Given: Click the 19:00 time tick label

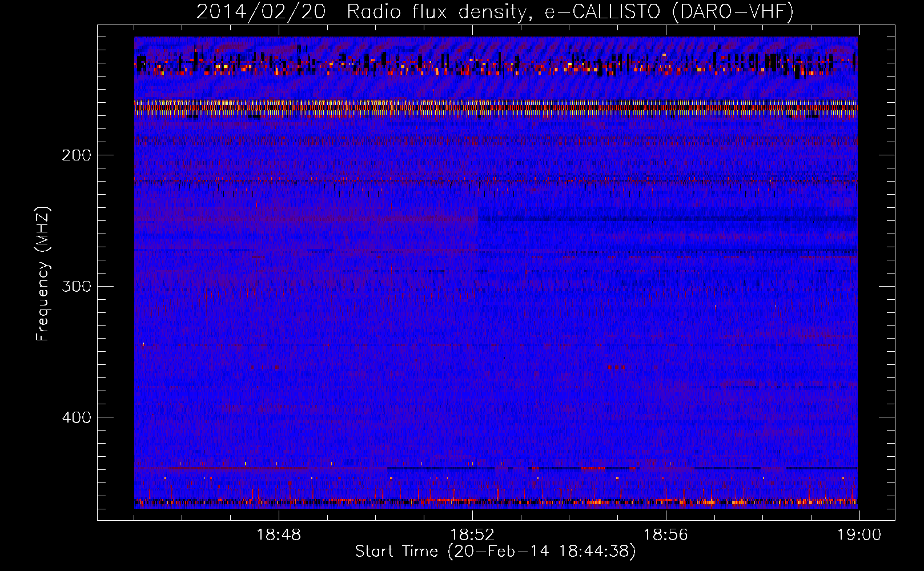Looking at the screenshot, I should 859,535.
